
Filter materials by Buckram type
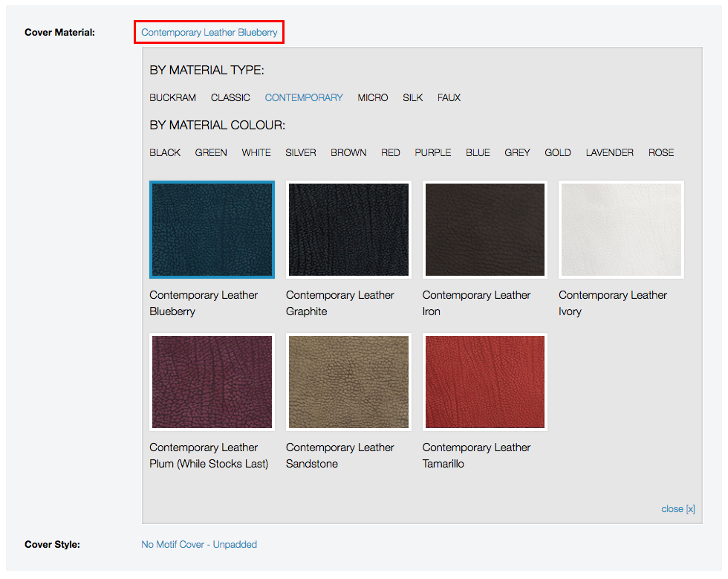point(172,97)
